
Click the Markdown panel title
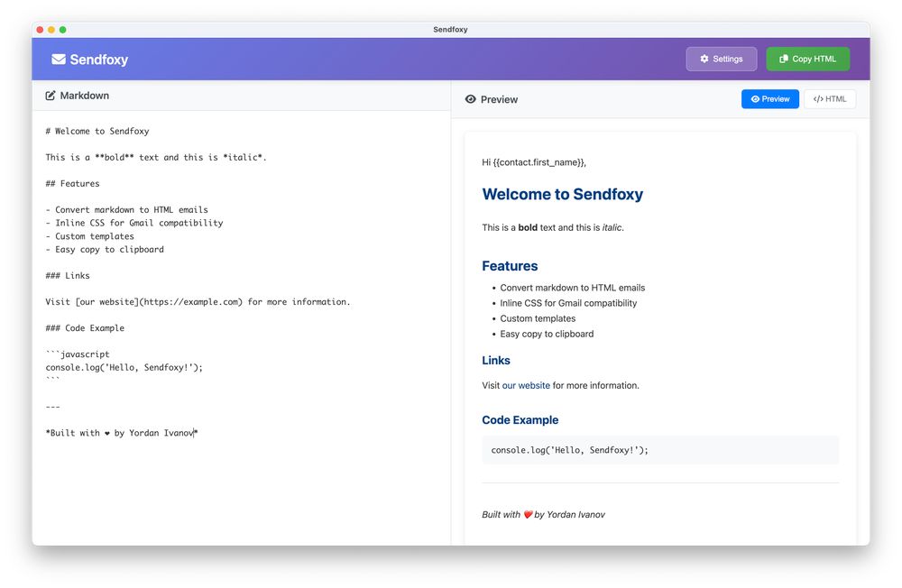[85, 96]
